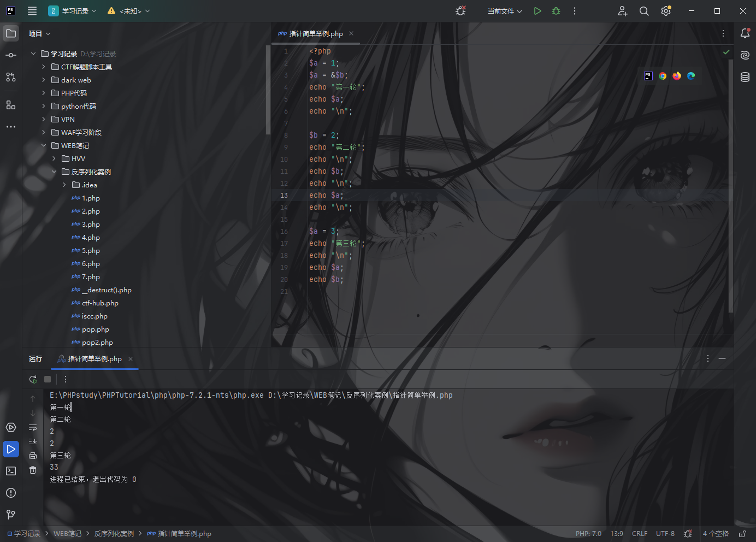
Task: Toggle scroll to end in Run console
Action: tap(33, 441)
